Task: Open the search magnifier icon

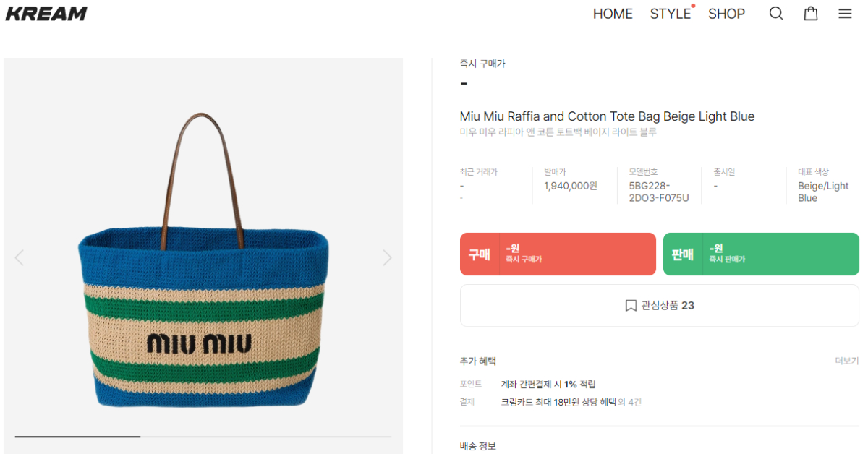Action: 776,14
